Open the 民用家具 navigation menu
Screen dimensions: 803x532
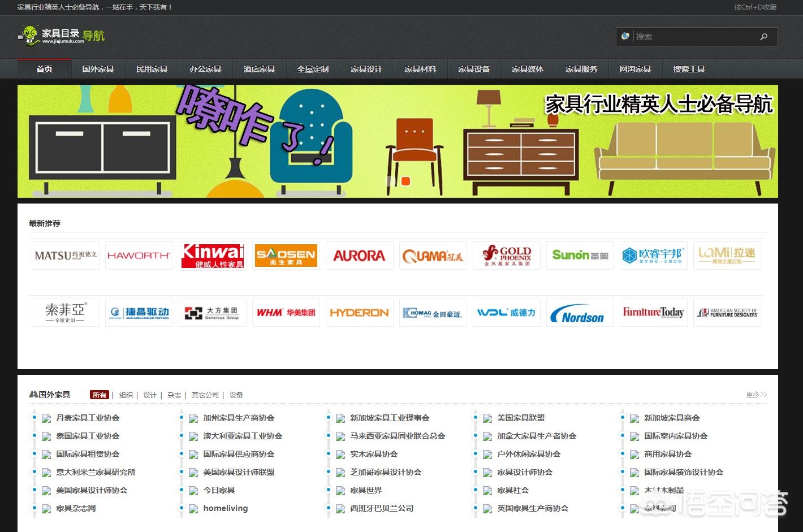pyautogui.click(x=152, y=69)
